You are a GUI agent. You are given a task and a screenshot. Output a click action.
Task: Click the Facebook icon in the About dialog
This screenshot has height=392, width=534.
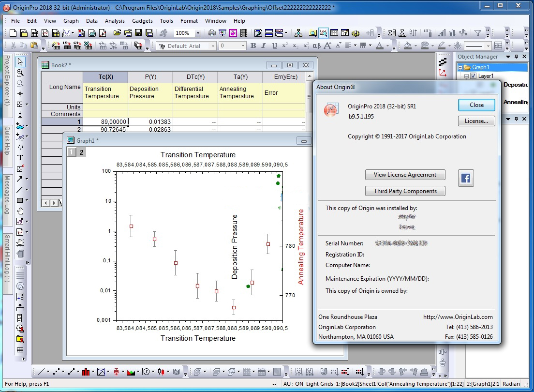point(465,179)
